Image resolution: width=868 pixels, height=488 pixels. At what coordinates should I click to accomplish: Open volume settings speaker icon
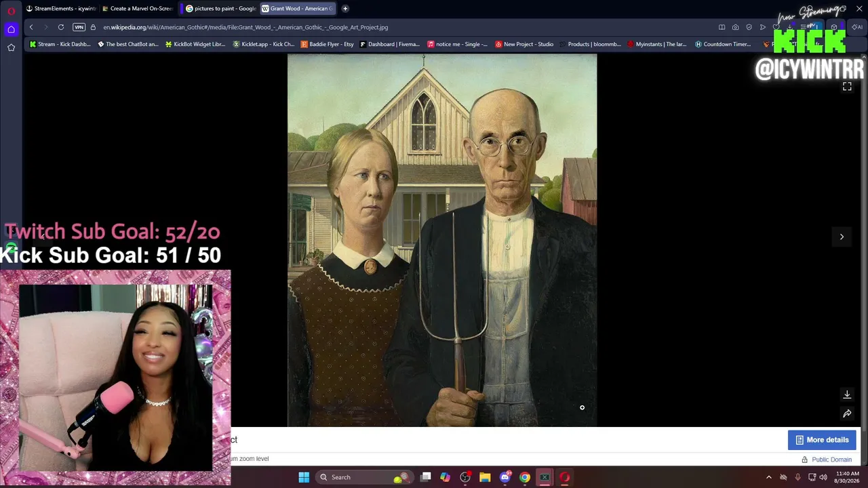[823, 477]
